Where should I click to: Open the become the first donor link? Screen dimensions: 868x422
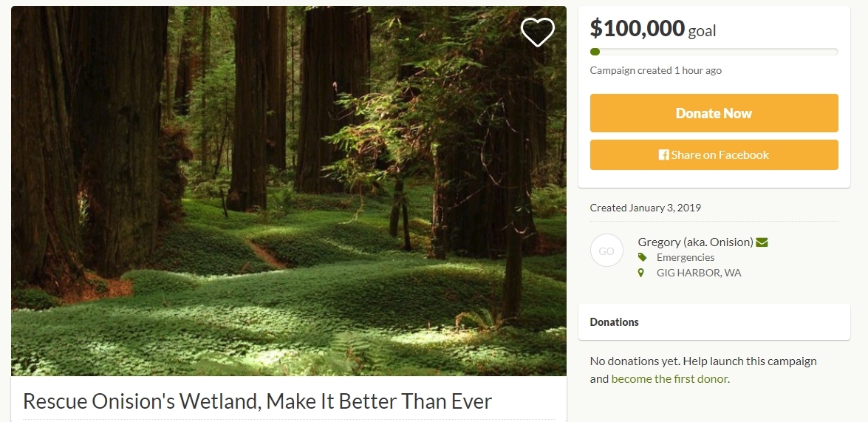point(669,379)
